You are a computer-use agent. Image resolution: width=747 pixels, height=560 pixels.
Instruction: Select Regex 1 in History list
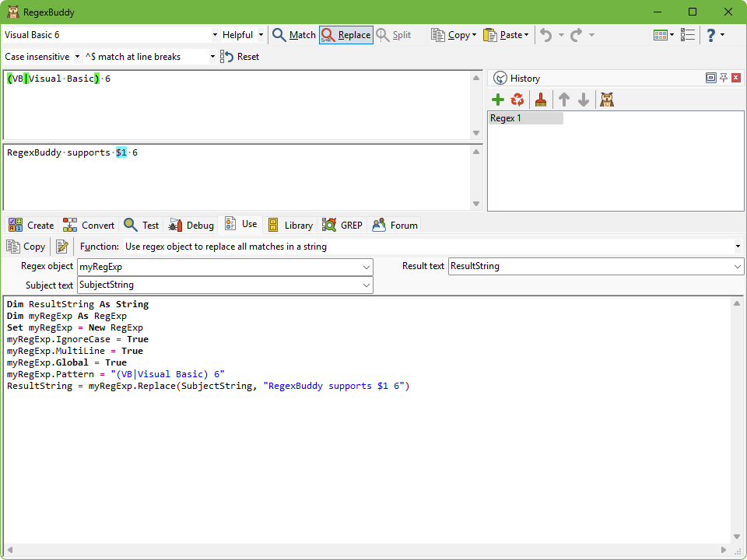[x=525, y=118]
